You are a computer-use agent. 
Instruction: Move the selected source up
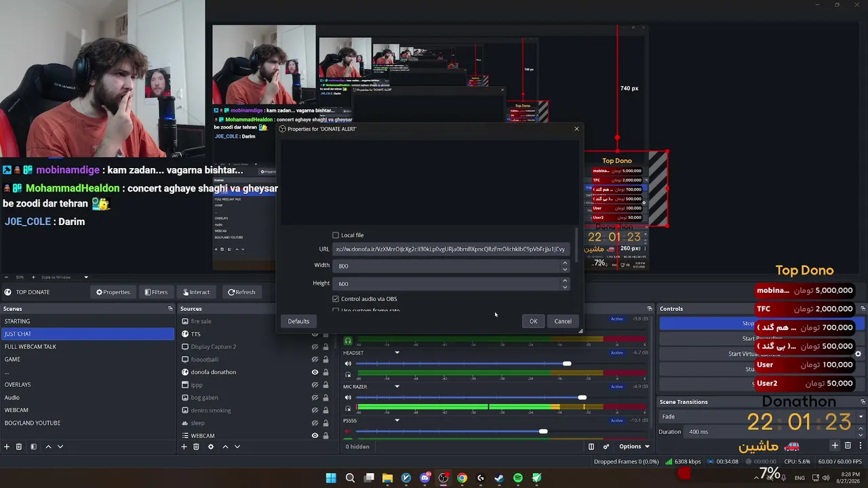tap(225, 447)
